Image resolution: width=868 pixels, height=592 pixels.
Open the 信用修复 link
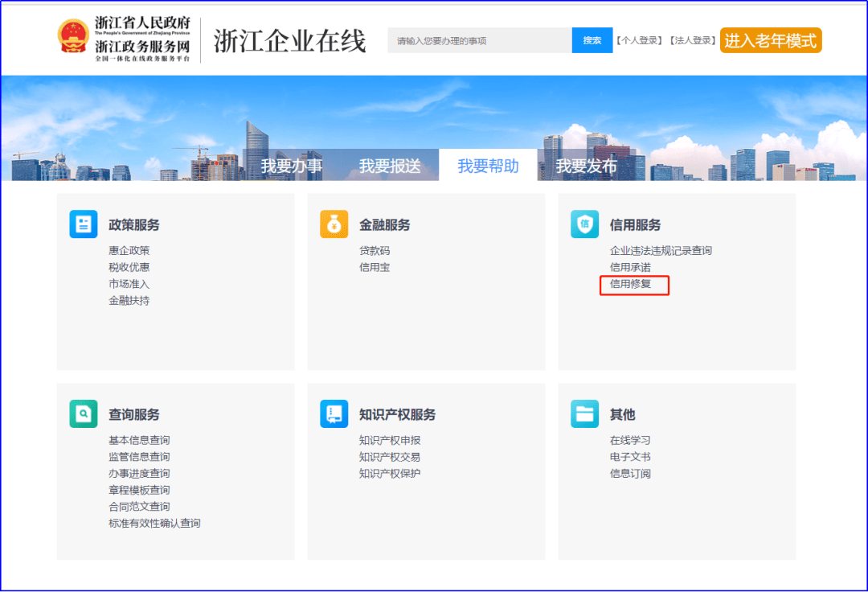[x=632, y=285]
